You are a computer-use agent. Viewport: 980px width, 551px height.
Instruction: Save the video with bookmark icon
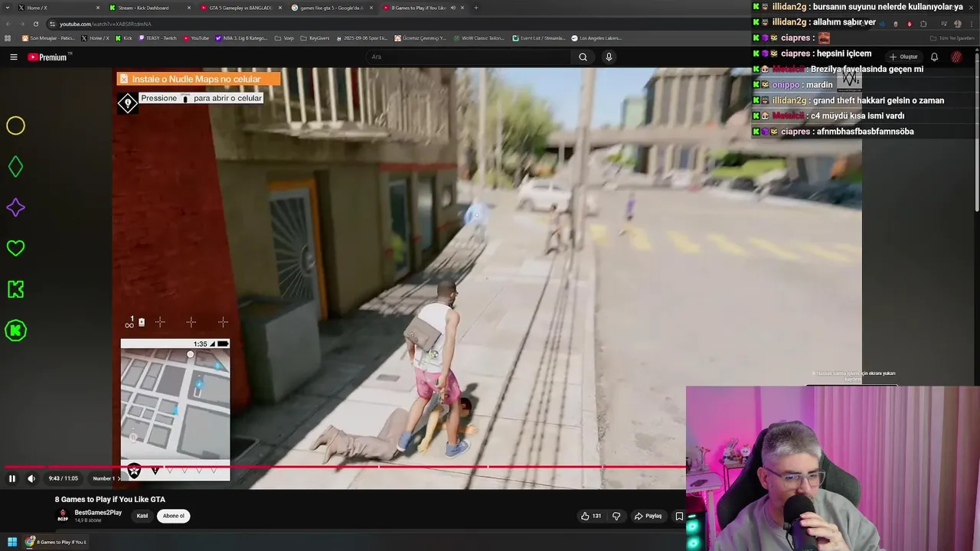[679, 516]
